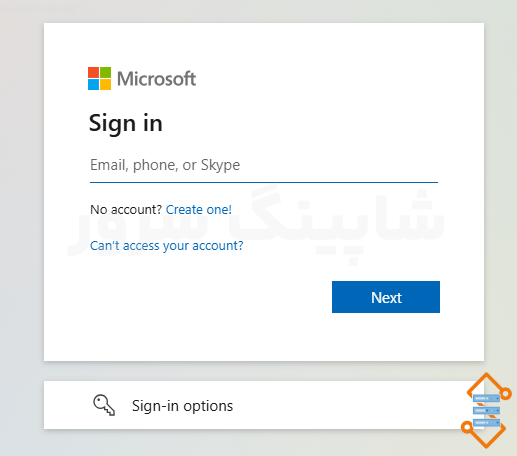This screenshot has height=456, width=517.
Task: Click the Microsoft wordmark text
Action: point(156,79)
